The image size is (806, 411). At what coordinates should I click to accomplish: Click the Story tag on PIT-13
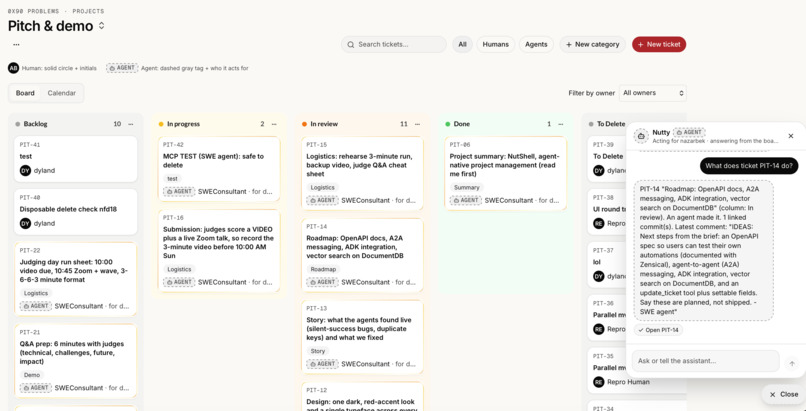tap(318, 351)
